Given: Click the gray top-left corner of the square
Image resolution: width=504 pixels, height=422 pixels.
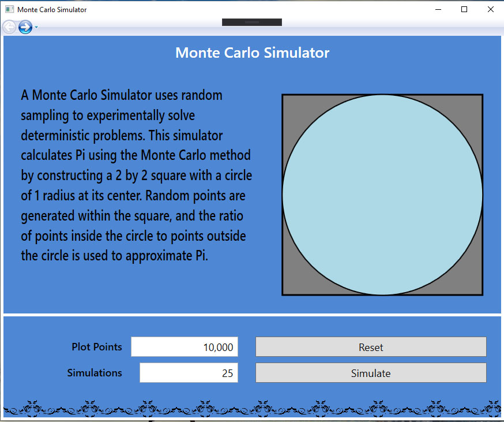Looking at the screenshot, I should 291,103.
